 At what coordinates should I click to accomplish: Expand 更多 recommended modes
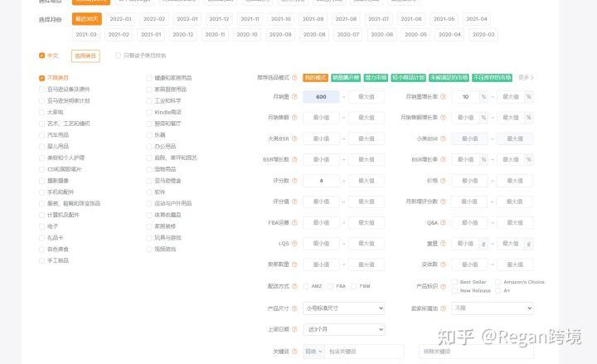coord(526,78)
